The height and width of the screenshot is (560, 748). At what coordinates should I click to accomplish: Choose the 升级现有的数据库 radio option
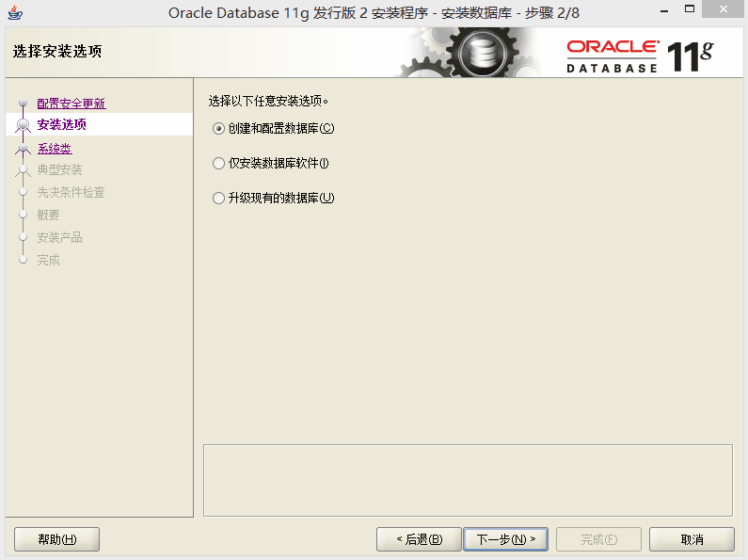point(218,198)
